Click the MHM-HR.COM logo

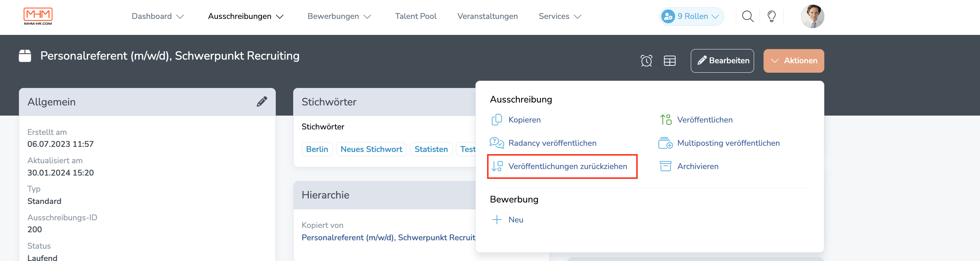38,16
